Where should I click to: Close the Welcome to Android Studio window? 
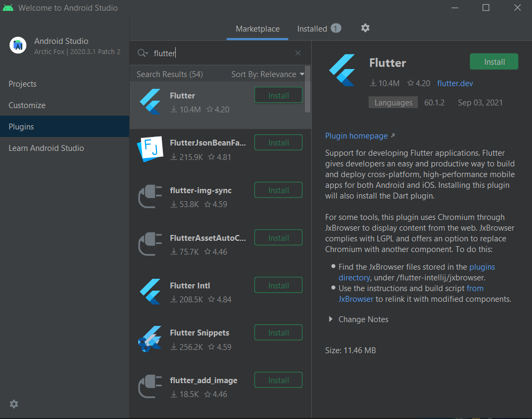[x=517, y=7]
